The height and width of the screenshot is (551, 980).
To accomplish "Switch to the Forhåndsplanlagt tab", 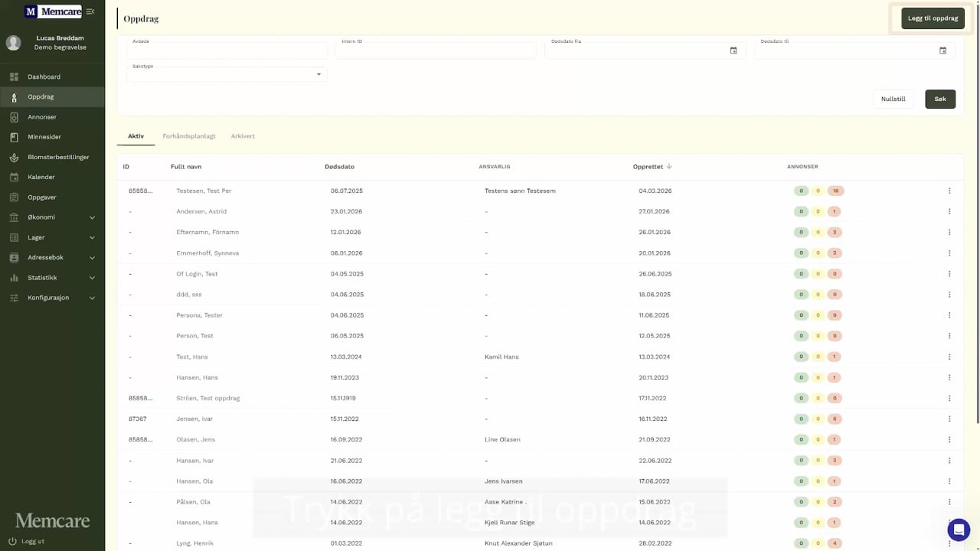I will tap(189, 136).
